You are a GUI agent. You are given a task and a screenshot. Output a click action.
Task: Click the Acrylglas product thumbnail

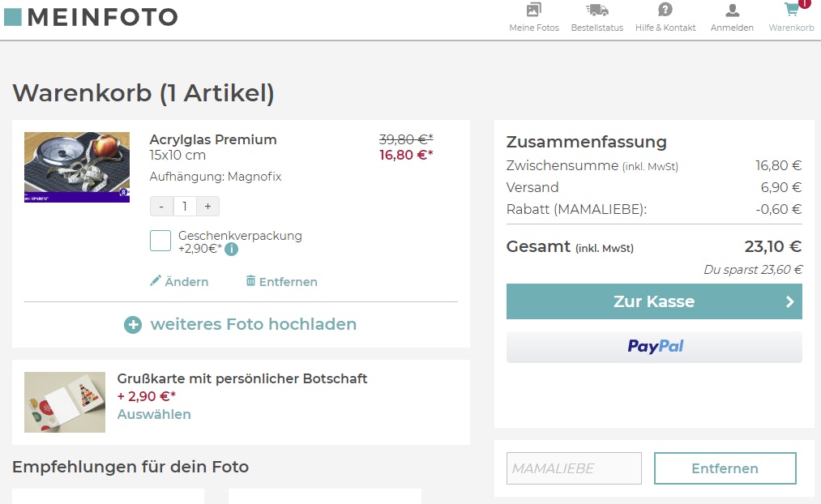pos(76,166)
